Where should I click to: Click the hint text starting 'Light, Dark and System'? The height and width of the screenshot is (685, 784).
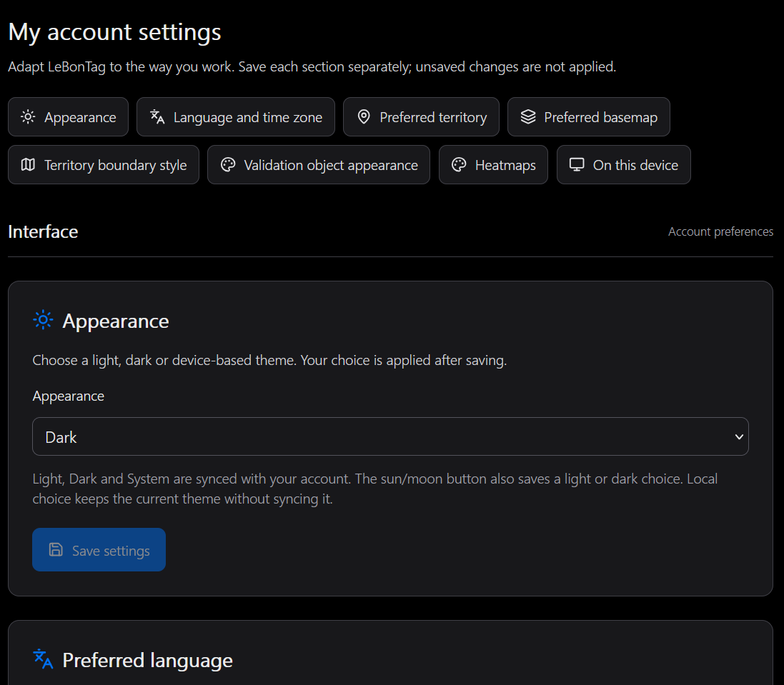[375, 489]
